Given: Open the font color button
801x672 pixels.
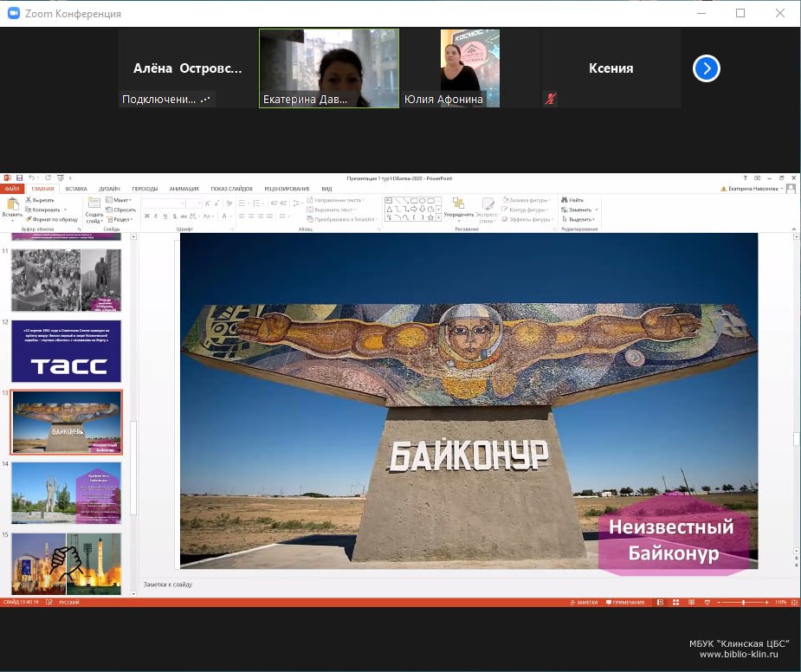Looking at the screenshot, I should tap(225, 216).
